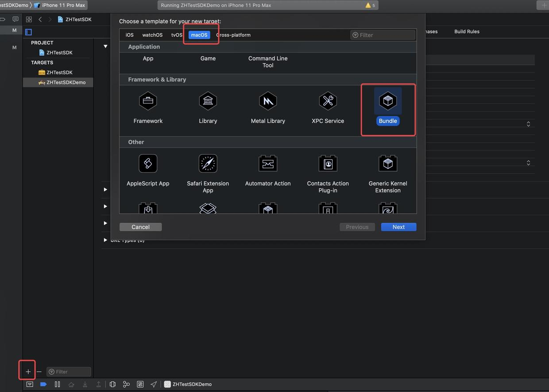
Task: Click the yellow warning indicator showing 5
Action: (370, 5)
